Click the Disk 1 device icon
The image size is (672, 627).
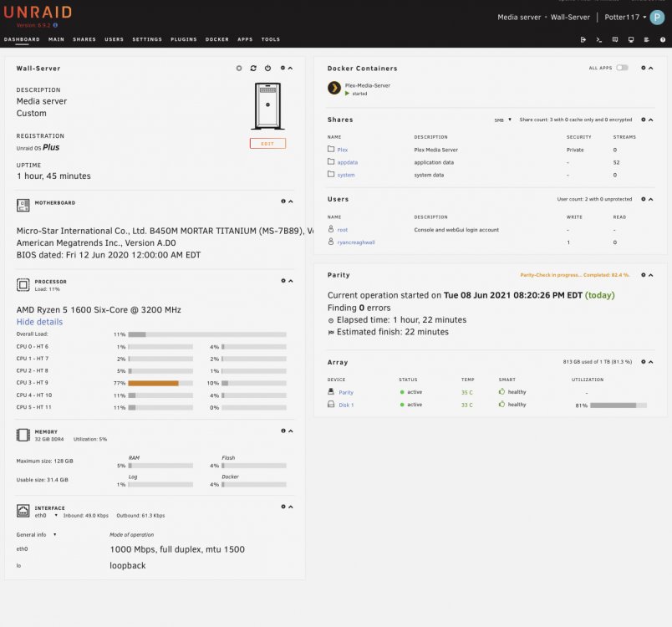pyautogui.click(x=331, y=404)
